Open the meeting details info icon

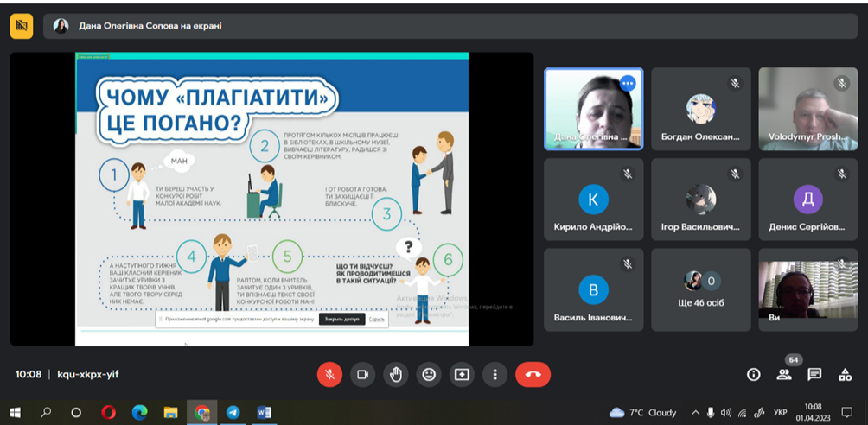pos(754,374)
